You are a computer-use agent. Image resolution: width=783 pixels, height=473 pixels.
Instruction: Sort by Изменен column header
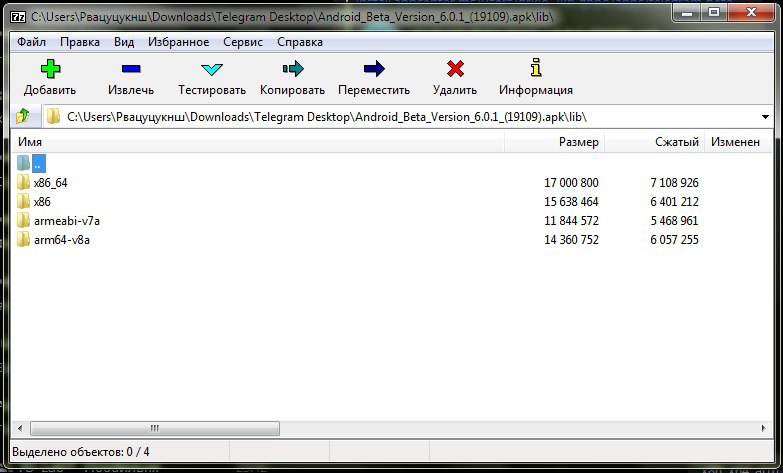click(738, 142)
